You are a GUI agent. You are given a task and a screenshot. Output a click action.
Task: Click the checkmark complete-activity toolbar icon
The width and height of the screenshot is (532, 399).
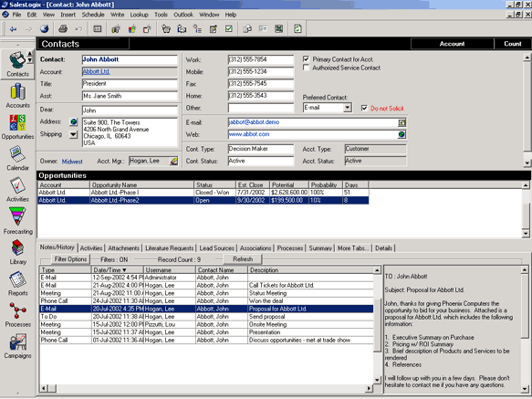click(x=229, y=29)
